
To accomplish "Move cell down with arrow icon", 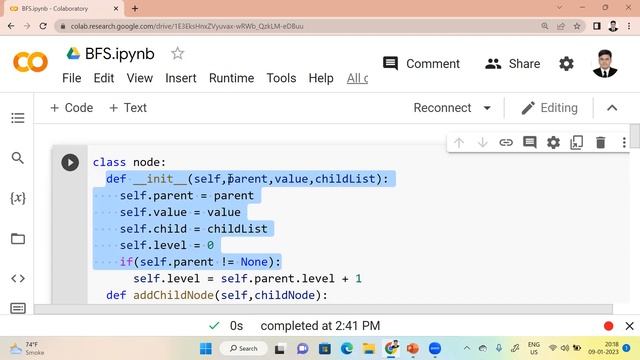I will click(x=482, y=142).
